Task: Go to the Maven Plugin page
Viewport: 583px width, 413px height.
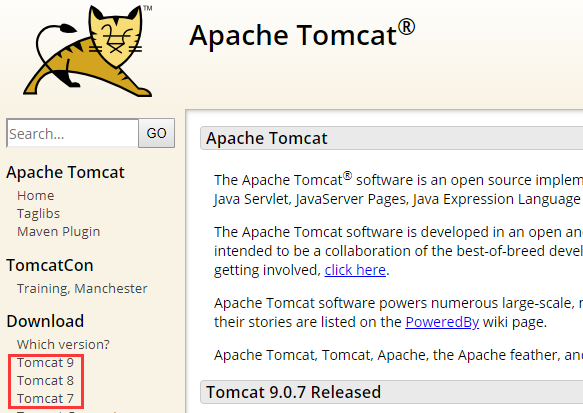Action: (x=59, y=232)
